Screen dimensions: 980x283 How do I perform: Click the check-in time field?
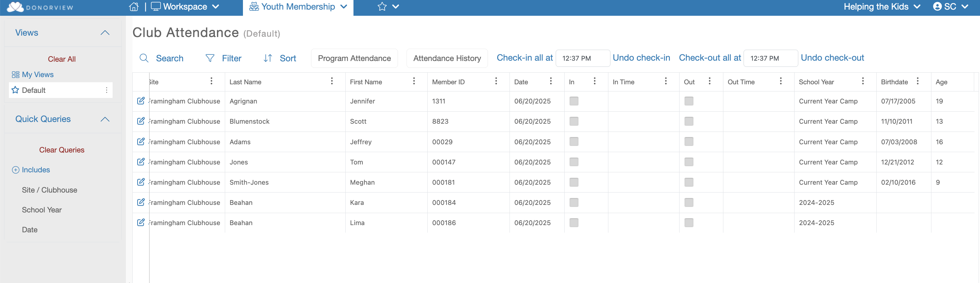point(583,58)
